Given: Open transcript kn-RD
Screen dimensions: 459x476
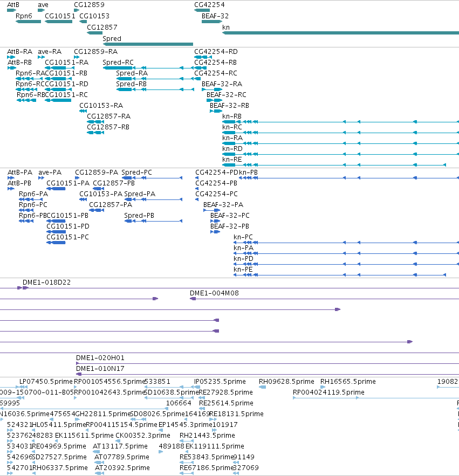Looking at the screenshot, I should point(340,154).
